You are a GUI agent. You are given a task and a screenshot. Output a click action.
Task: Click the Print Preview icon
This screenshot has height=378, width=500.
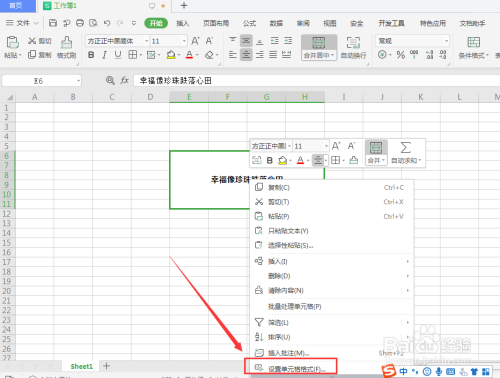(x=93, y=23)
